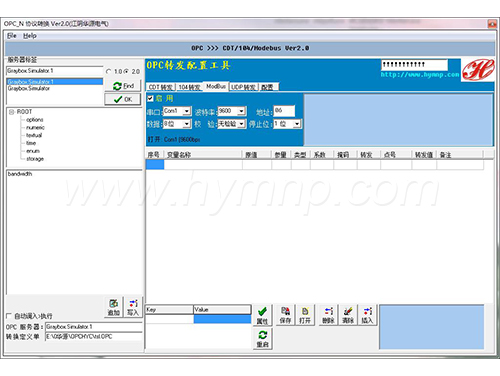Open the 9600 baud rate dropdown
Image resolution: width=500 pixels, height=376 pixels.
(242, 111)
